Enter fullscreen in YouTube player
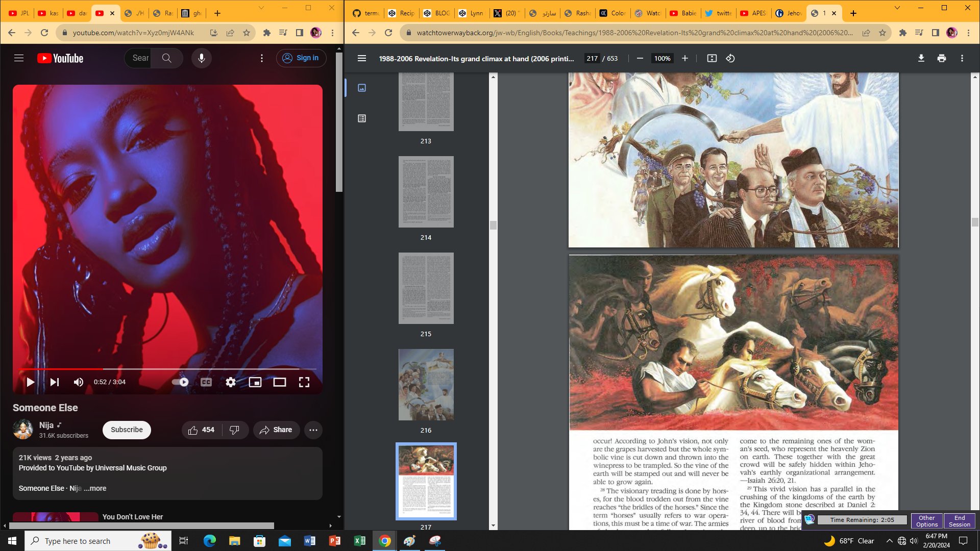This screenshot has height=551, width=980. [x=304, y=382]
